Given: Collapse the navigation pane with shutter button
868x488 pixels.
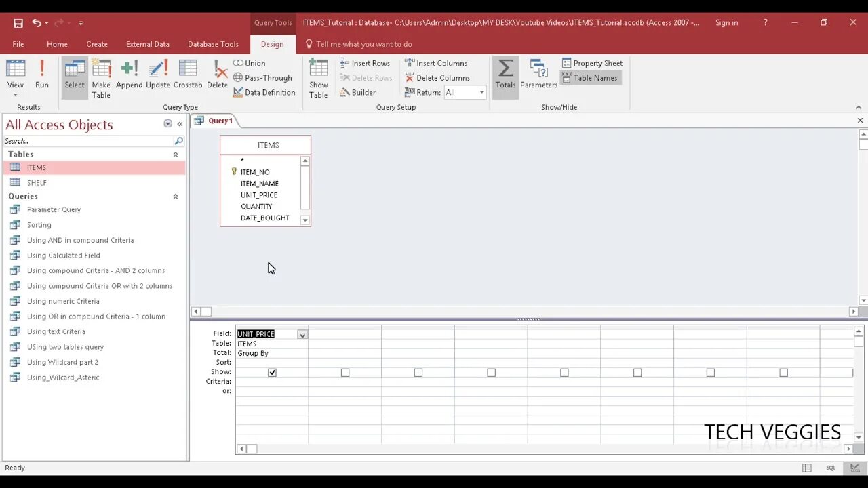Looking at the screenshot, I should [x=180, y=124].
